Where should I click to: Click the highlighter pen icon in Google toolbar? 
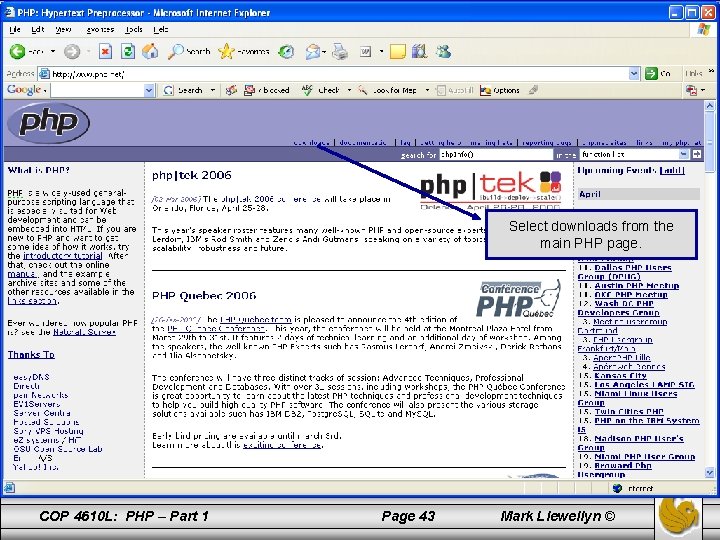coord(533,90)
